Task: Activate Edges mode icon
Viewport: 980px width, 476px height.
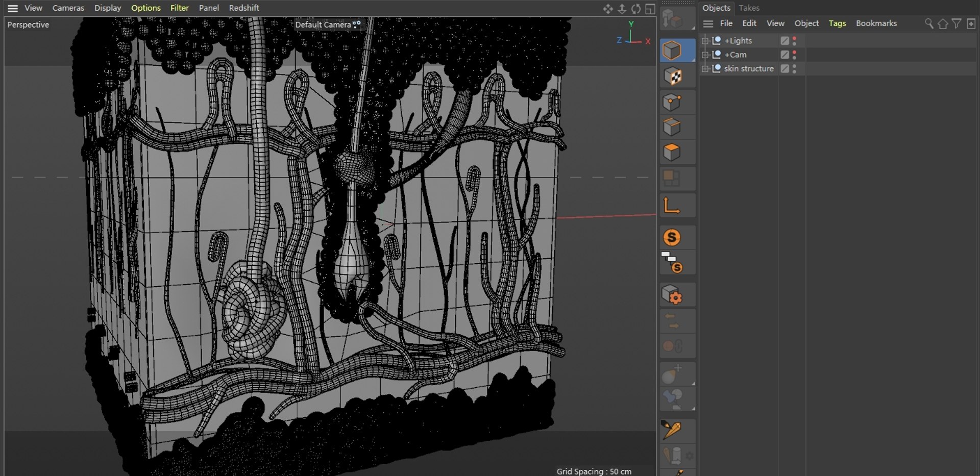Action: pyautogui.click(x=672, y=127)
